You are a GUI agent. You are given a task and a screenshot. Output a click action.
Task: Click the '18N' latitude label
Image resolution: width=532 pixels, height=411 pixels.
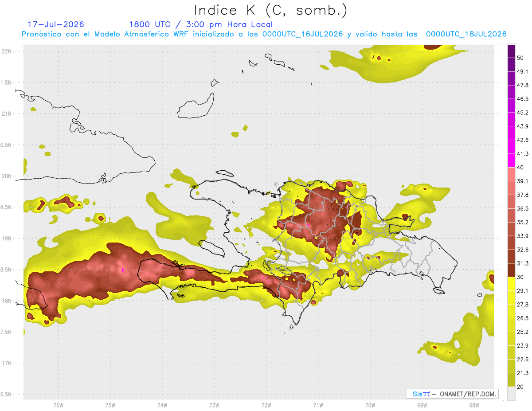click(x=7, y=301)
